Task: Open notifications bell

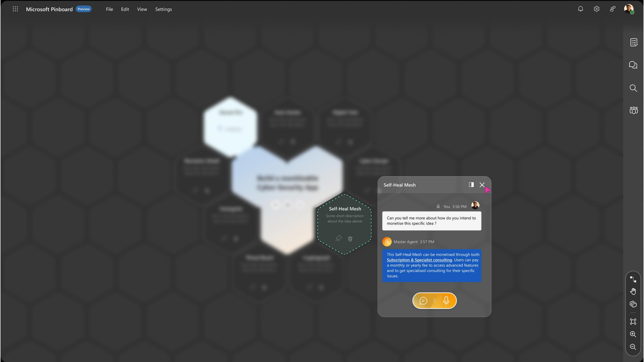Action: (x=580, y=9)
